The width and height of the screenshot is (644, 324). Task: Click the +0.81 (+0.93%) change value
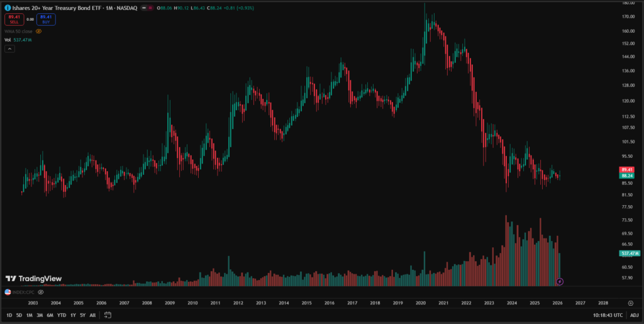(x=240, y=8)
